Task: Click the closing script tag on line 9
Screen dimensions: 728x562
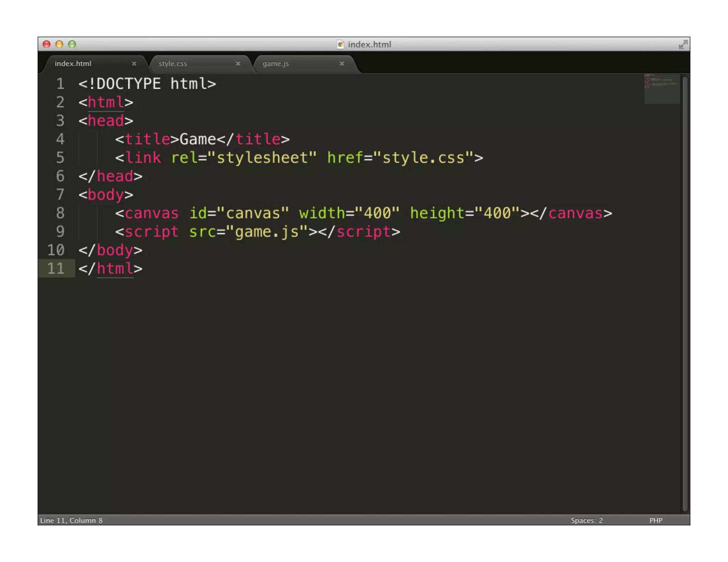Action: click(x=359, y=232)
